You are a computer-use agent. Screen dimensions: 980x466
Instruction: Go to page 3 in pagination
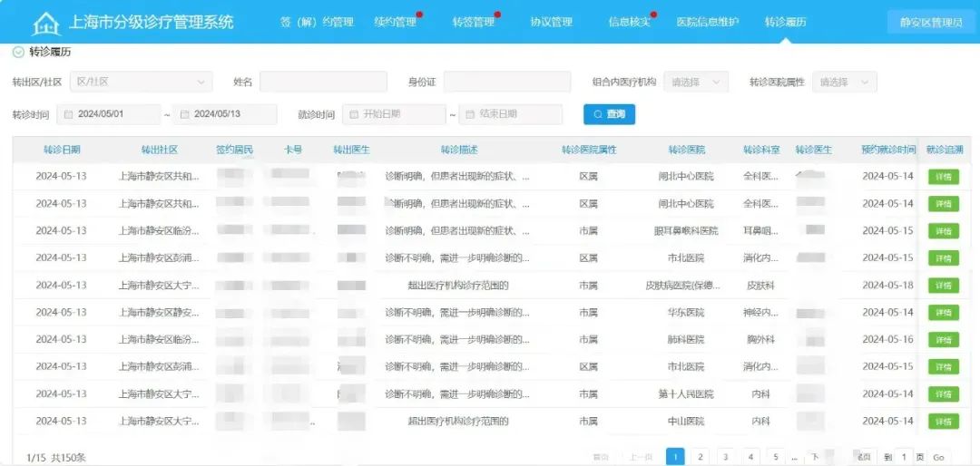725,457
